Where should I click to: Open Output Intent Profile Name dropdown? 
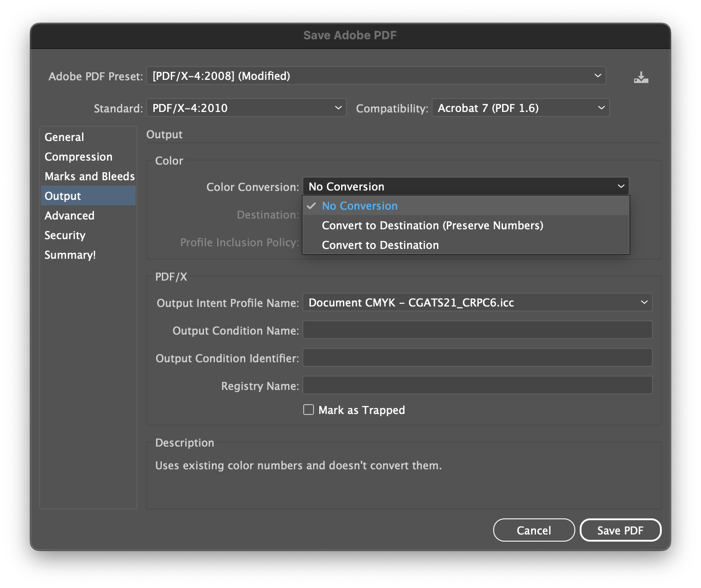pos(477,302)
